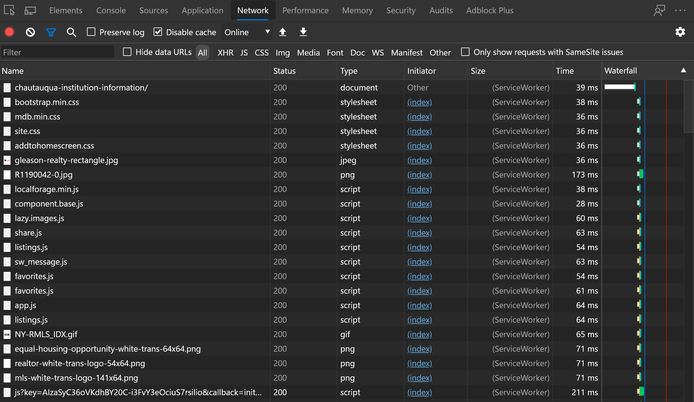This screenshot has width=694, height=402.
Task: Check Only show requests with SameSite issues
Action: pos(465,52)
